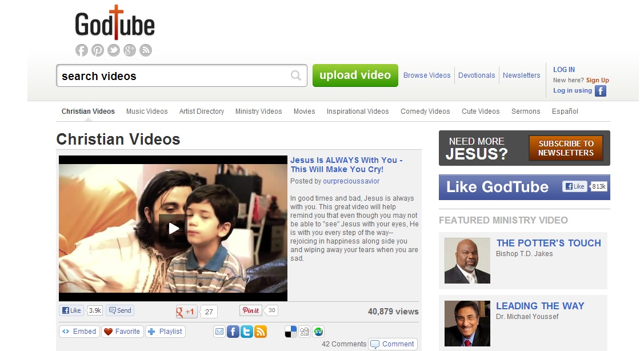644x351 pixels.
Task: Click the GodTube logo
Action: 115,23
